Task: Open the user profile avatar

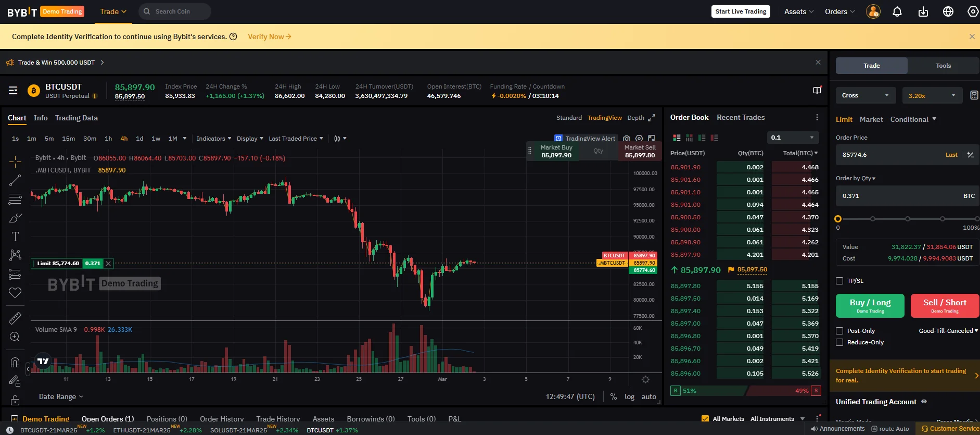Action: (x=873, y=11)
